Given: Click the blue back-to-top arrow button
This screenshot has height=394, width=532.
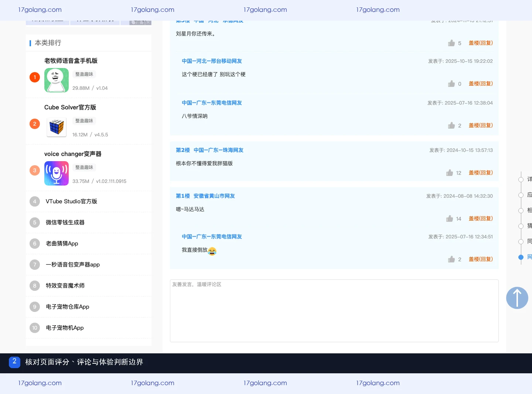Looking at the screenshot, I should point(517,298).
